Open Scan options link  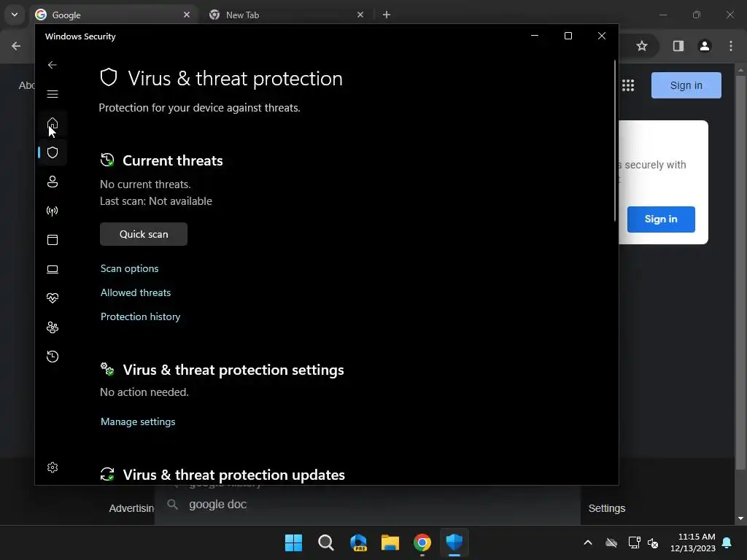click(x=130, y=268)
